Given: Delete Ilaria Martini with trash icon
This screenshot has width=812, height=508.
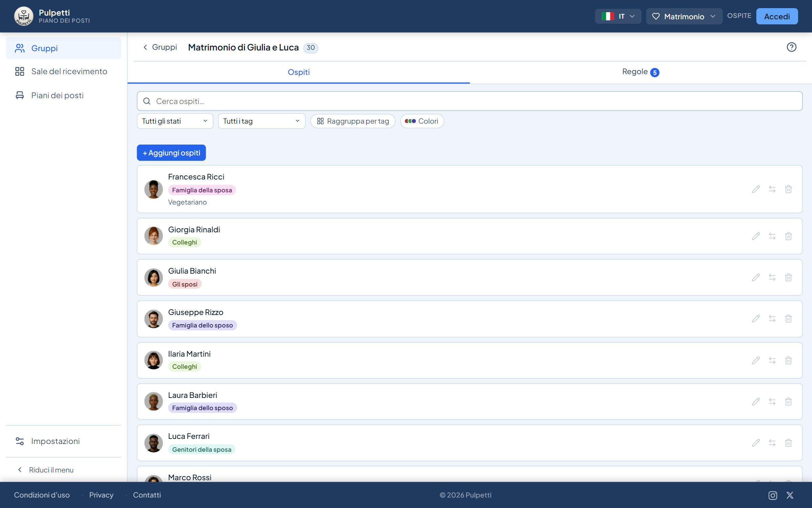Looking at the screenshot, I should click(x=788, y=360).
